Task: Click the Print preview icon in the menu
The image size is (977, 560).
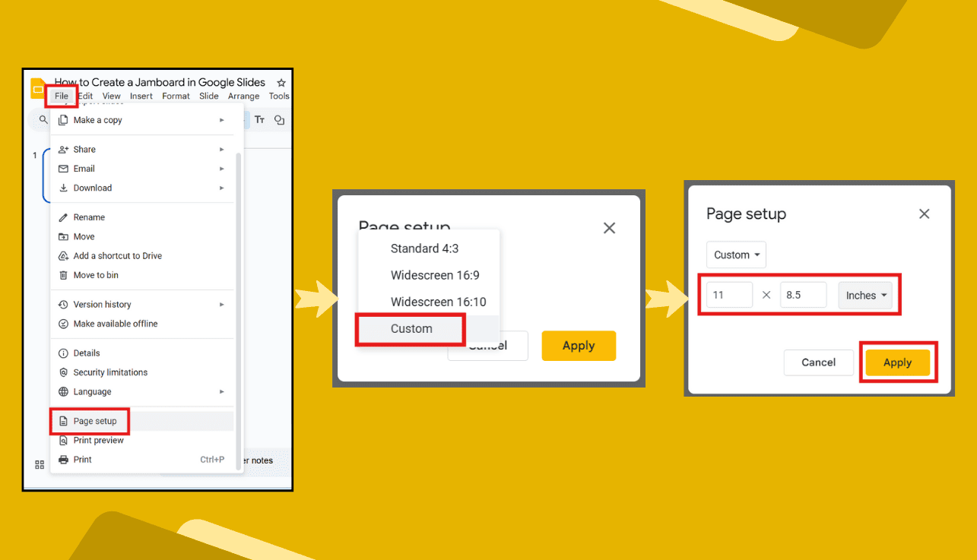Action: pyautogui.click(x=64, y=440)
